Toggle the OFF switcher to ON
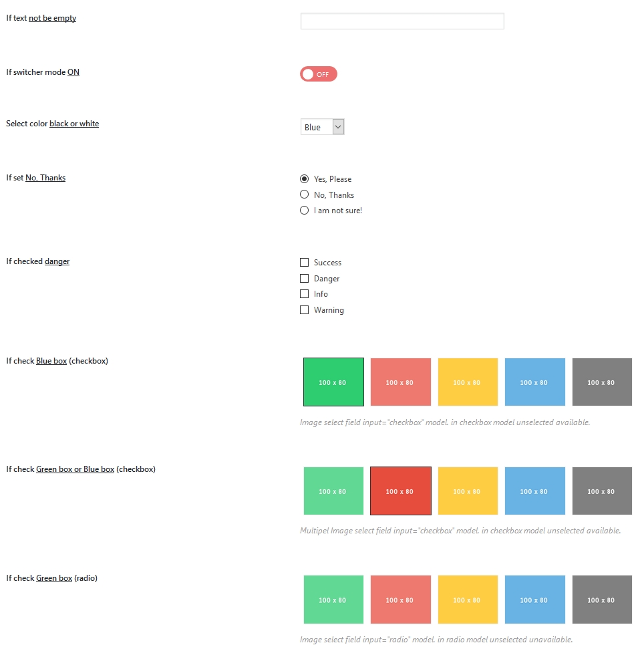Image resolution: width=644 pixels, height=647 pixels. pyautogui.click(x=319, y=74)
